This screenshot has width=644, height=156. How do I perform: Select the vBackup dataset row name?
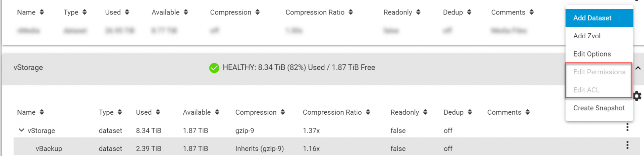(49, 149)
